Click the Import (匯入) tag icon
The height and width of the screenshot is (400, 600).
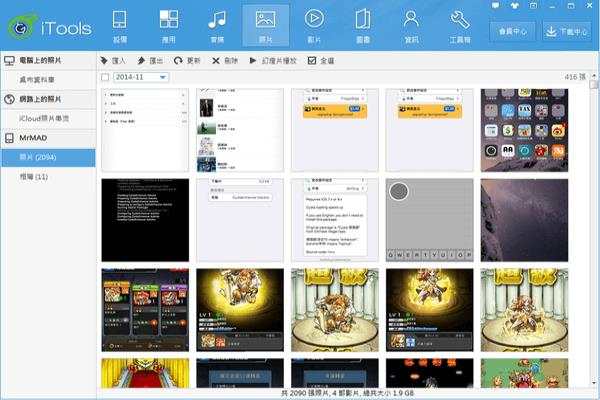pos(104,60)
